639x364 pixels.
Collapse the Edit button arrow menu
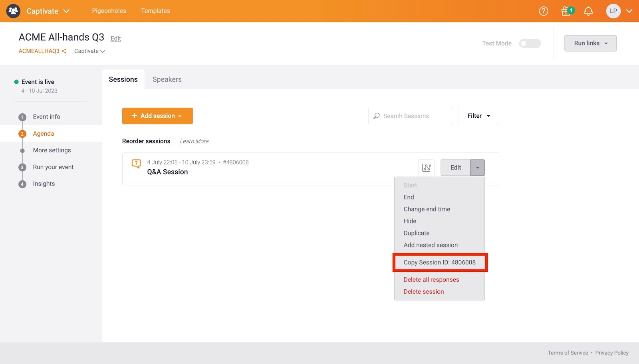(477, 168)
